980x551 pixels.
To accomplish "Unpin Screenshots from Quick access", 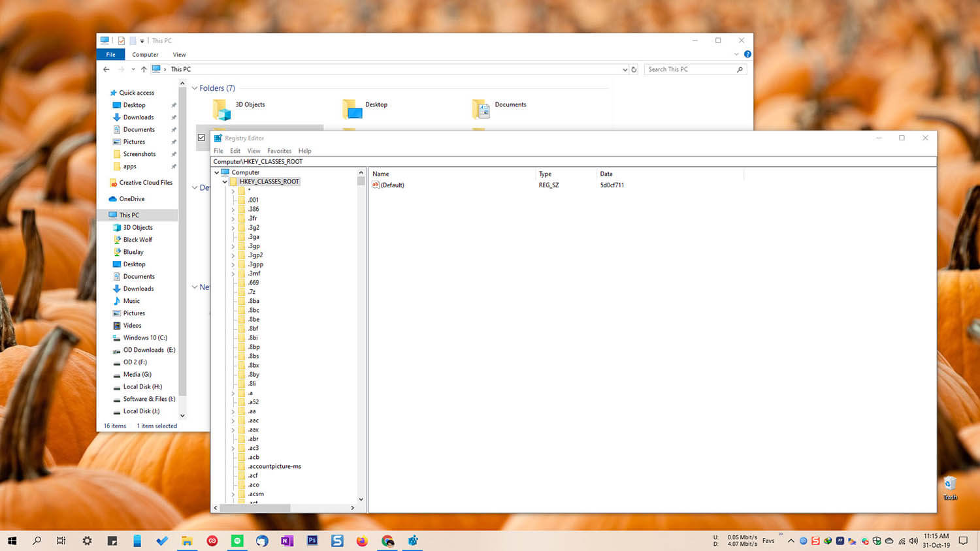I will coord(173,154).
